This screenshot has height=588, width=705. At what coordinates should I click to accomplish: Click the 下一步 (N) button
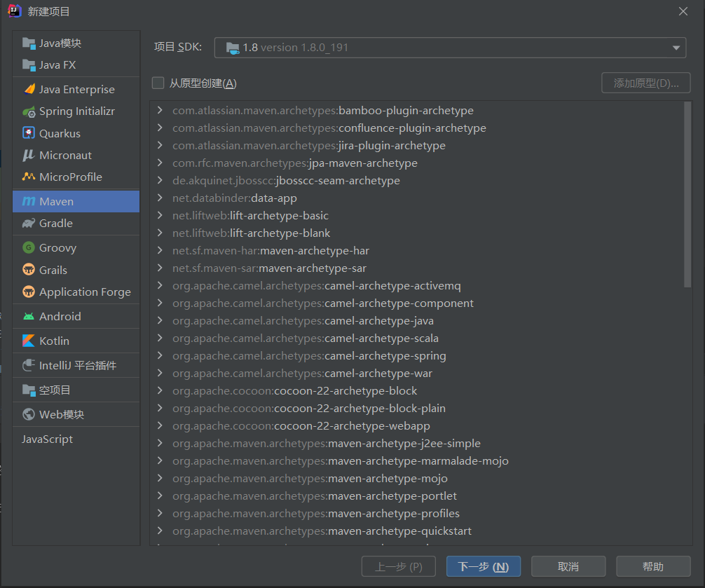[484, 566]
